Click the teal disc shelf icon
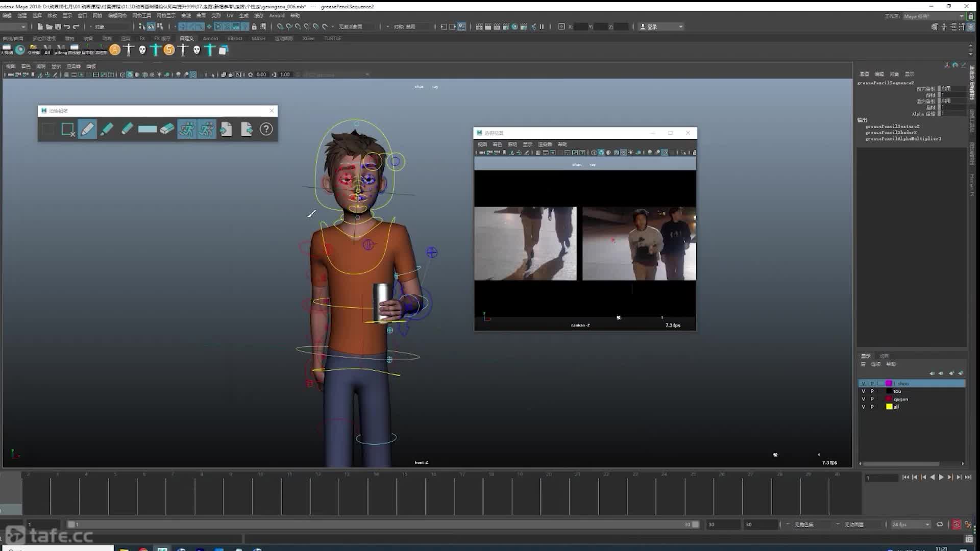 pos(20,49)
